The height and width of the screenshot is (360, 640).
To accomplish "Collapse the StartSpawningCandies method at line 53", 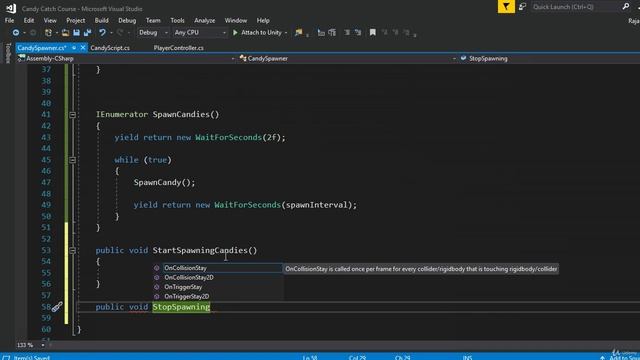I will click(x=72, y=251).
